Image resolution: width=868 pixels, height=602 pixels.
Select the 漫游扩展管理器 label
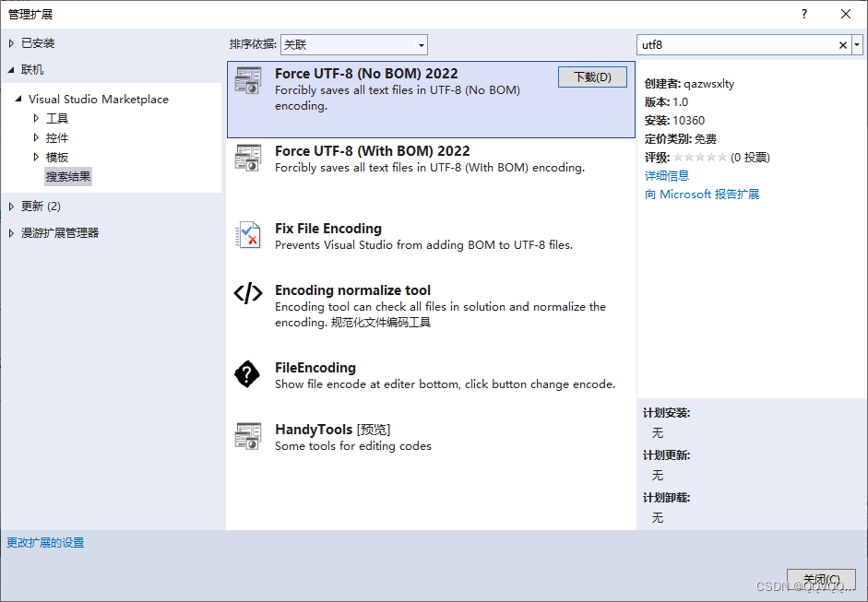60,233
